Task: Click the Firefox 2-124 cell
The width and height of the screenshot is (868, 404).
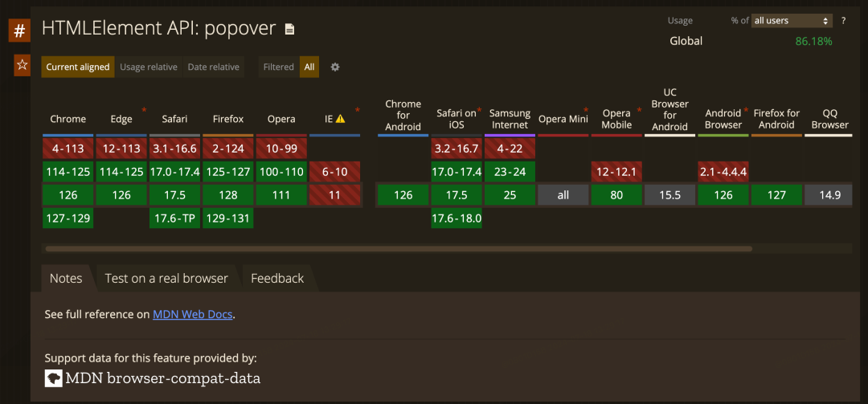Action: (x=228, y=149)
